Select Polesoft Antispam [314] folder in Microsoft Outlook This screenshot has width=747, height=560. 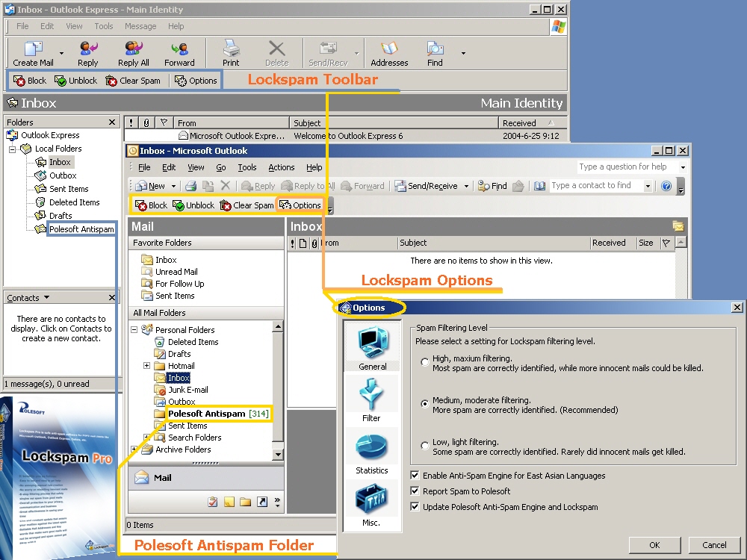[x=219, y=414]
